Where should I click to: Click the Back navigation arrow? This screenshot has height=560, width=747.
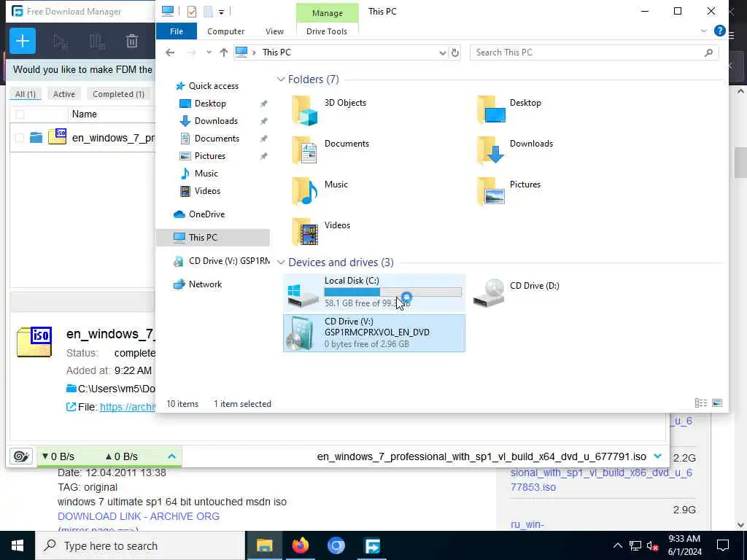170,52
